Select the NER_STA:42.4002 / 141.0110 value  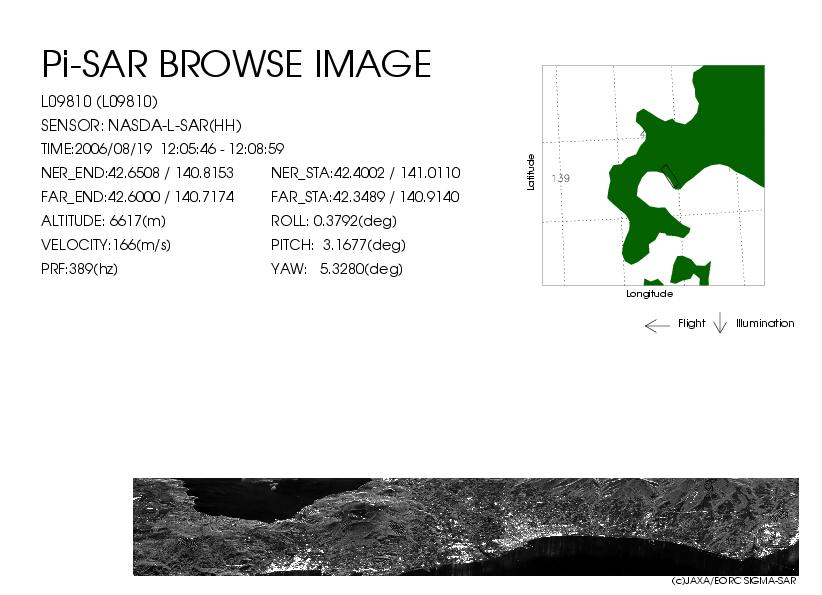(x=365, y=173)
